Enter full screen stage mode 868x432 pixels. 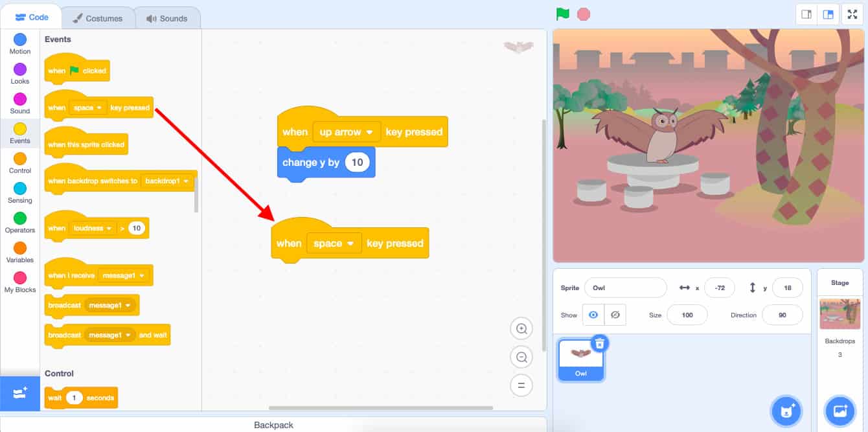point(852,14)
